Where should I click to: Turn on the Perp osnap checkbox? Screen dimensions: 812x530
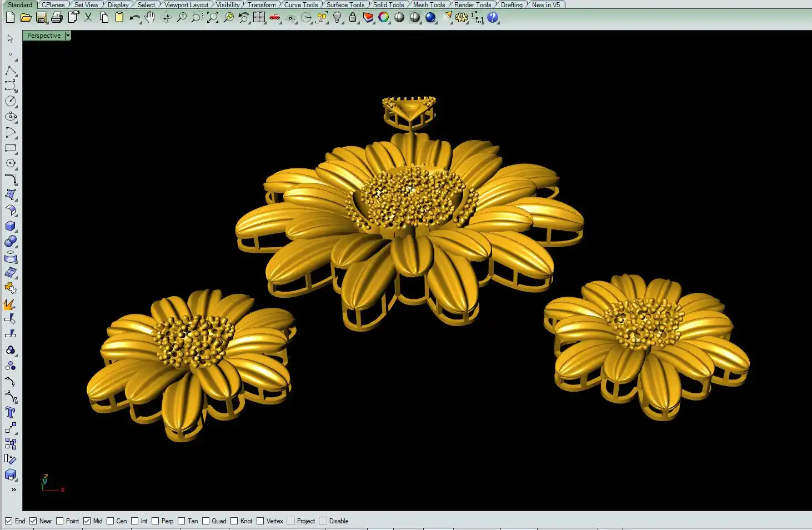(x=156, y=521)
